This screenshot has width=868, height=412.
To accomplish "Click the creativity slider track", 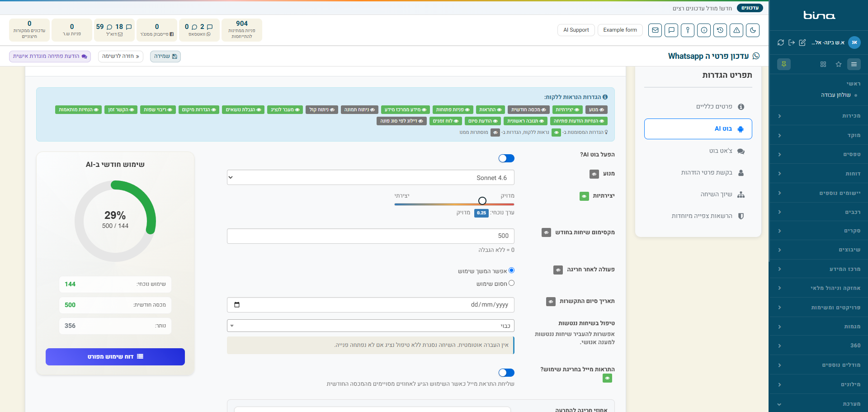I will click(454, 204).
